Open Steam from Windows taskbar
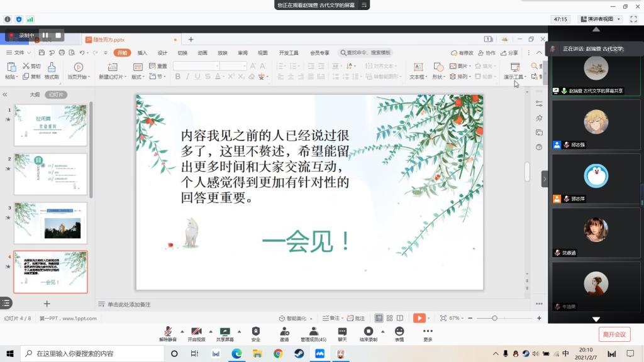Image resolution: width=644 pixels, height=362 pixels. point(298,354)
